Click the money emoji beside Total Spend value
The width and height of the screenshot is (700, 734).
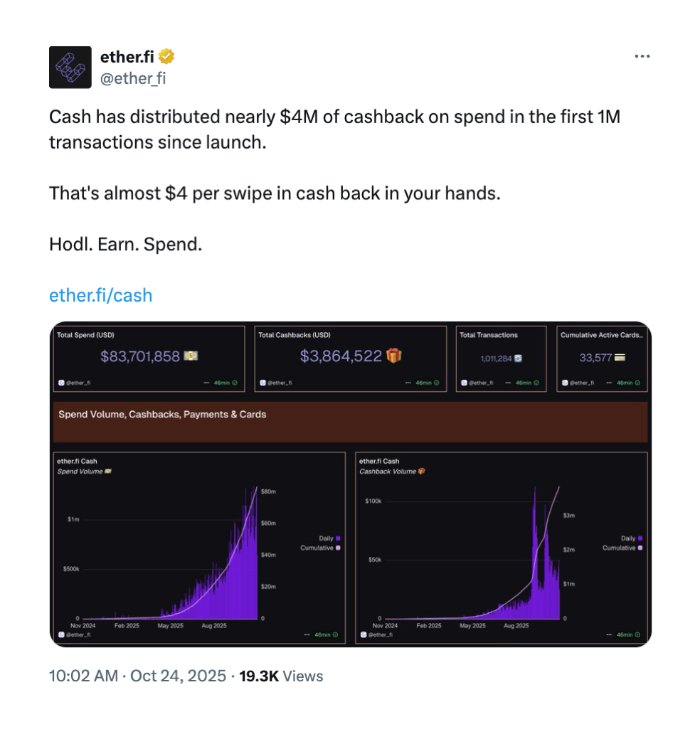[191, 356]
